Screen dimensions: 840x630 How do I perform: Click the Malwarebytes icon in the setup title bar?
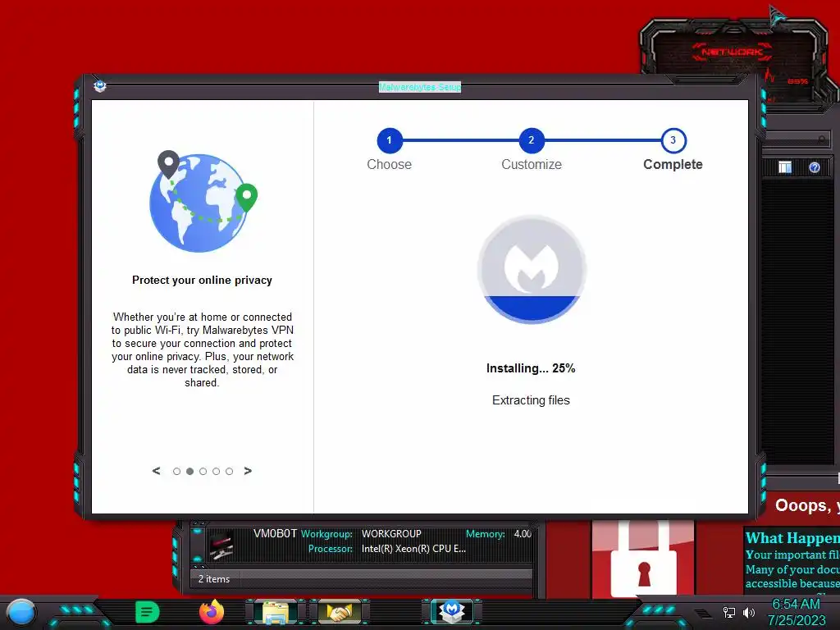pyautogui.click(x=99, y=85)
